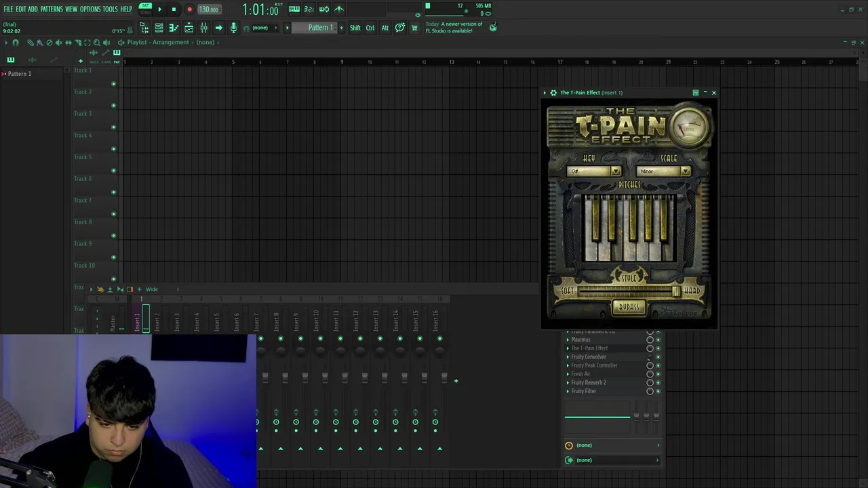
Task: Mute Track 1 green playlist LED
Action: [x=113, y=84]
